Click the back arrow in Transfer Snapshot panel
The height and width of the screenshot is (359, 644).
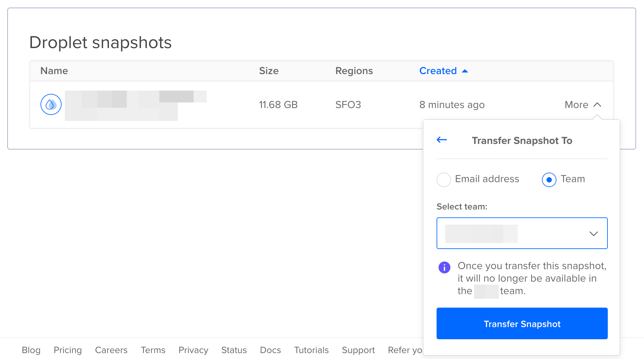click(x=442, y=140)
